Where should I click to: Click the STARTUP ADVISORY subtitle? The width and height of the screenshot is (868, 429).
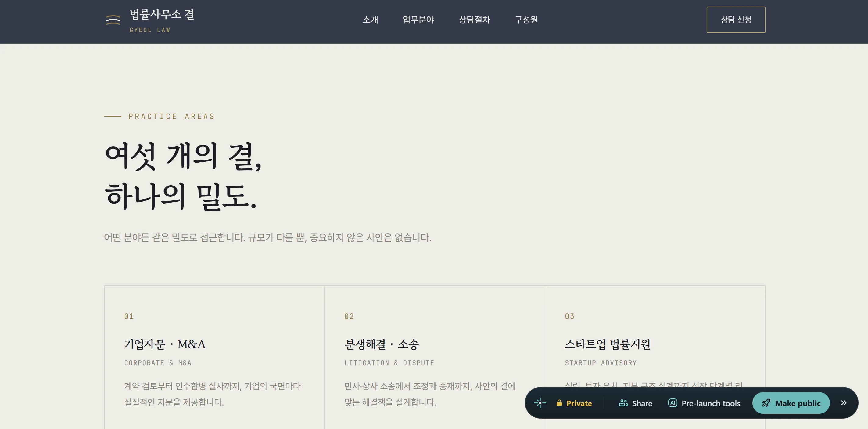click(x=601, y=363)
